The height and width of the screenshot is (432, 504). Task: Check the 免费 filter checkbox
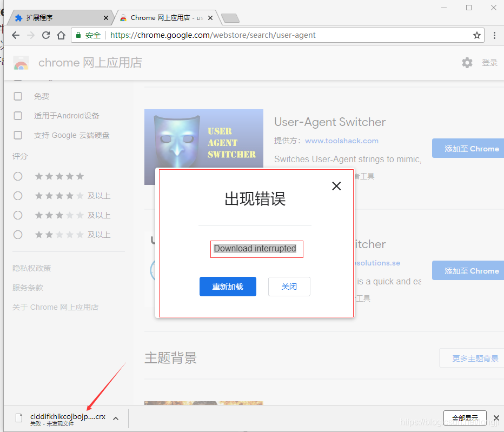click(x=18, y=96)
